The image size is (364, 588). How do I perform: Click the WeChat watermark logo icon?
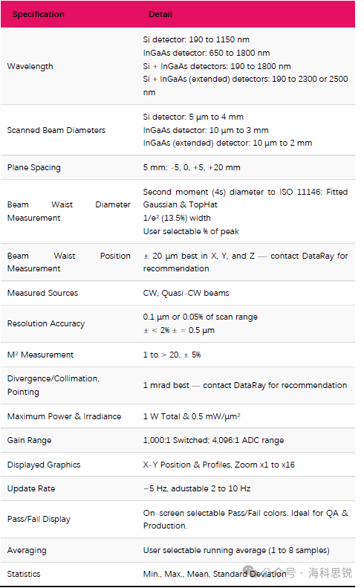pyautogui.click(x=251, y=572)
